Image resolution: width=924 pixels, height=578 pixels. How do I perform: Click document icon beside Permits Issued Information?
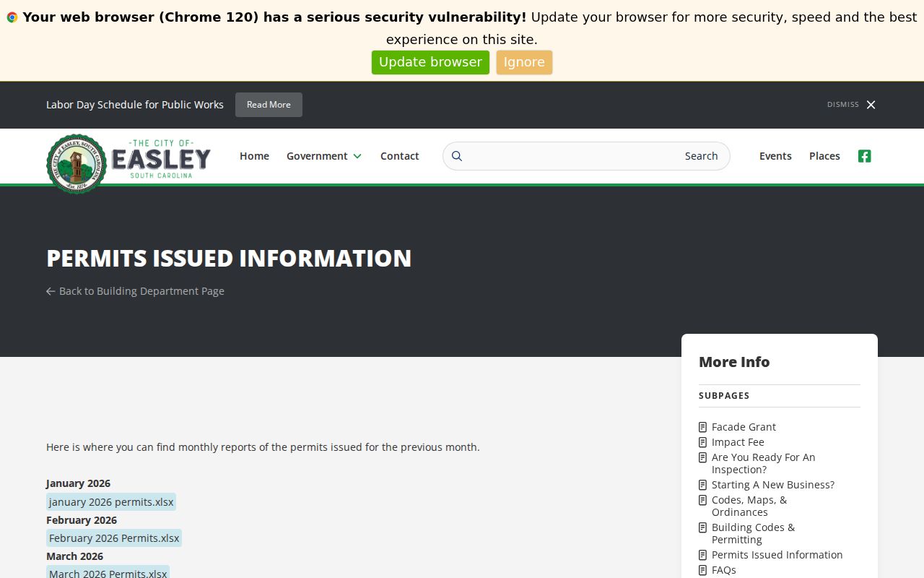[703, 555]
